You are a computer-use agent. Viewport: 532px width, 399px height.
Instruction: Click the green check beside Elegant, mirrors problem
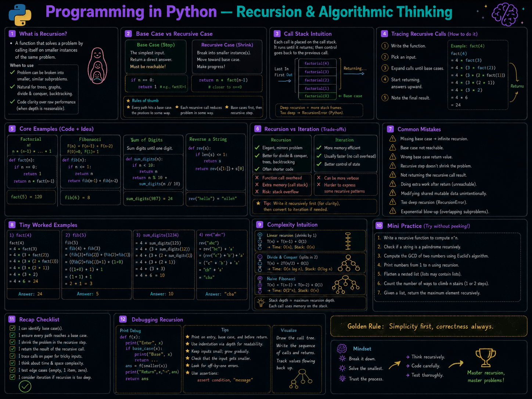pyautogui.click(x=257, y=148)
